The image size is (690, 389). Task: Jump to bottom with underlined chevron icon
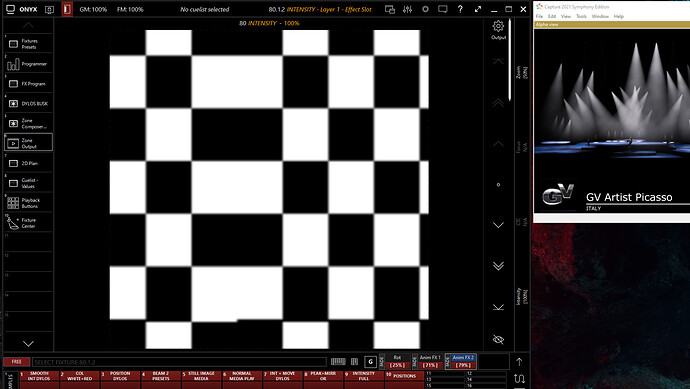click(498, 307)
